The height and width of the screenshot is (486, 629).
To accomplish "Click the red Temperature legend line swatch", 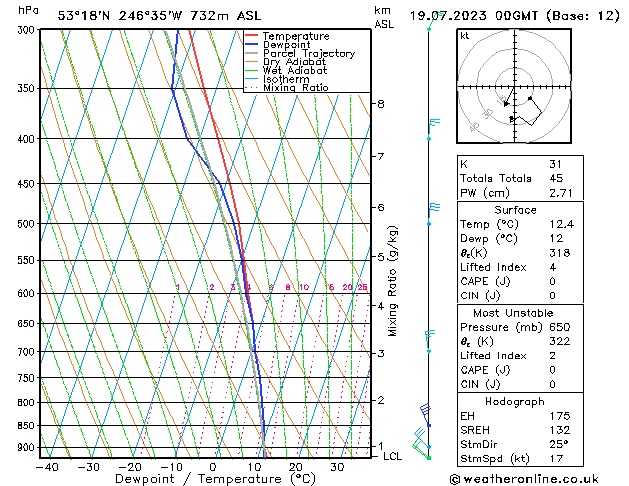I will coord(252,36).
